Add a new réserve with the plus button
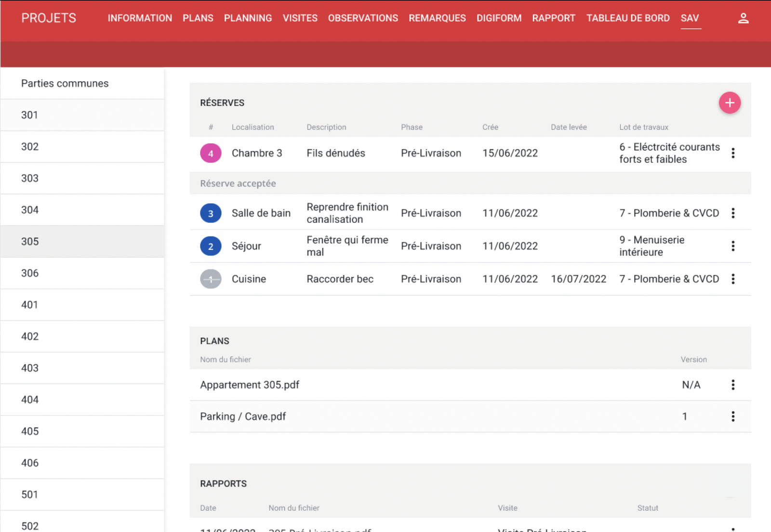 [730, 103]
